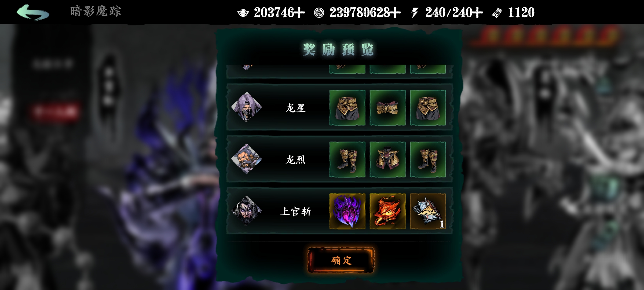Image resolution: width=644 pixels, height=290 pixels.
Task: Click the 暗影魔踪 title text
Action: click(x=96, y=12)
